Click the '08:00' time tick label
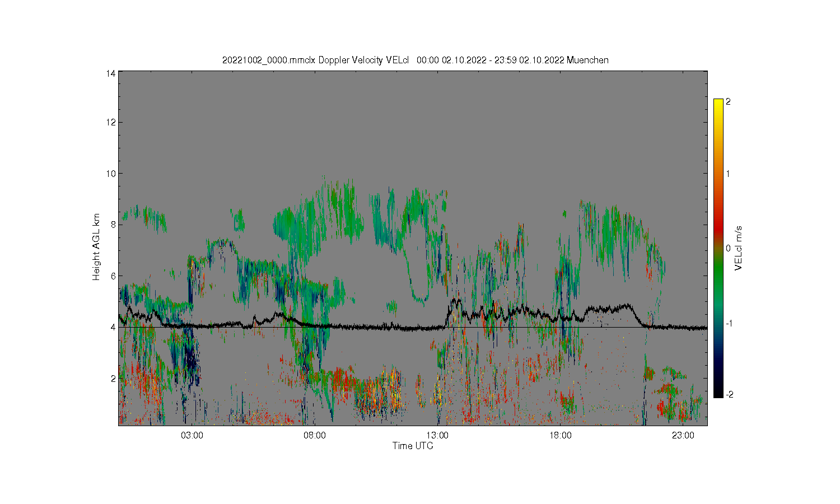This screenshot has width=840, height=504. pyautogui.click(x=315, y=435)
